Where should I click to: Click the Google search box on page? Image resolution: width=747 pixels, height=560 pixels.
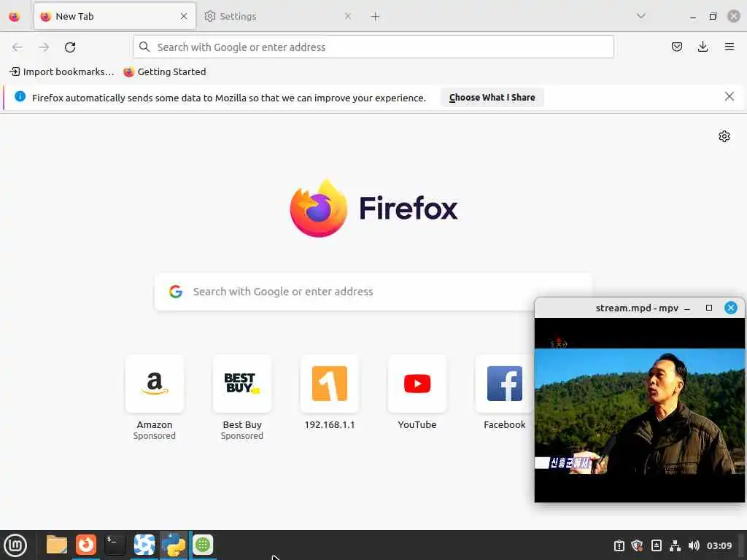373,292
